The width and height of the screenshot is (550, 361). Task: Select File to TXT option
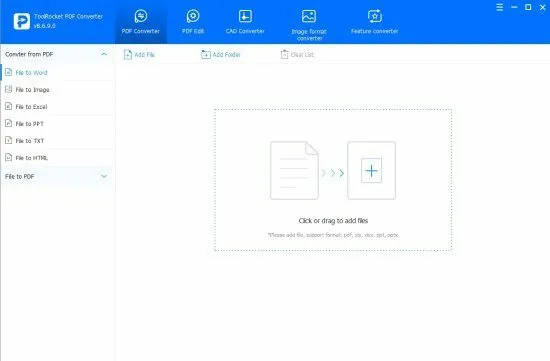[x=57, y=141]
